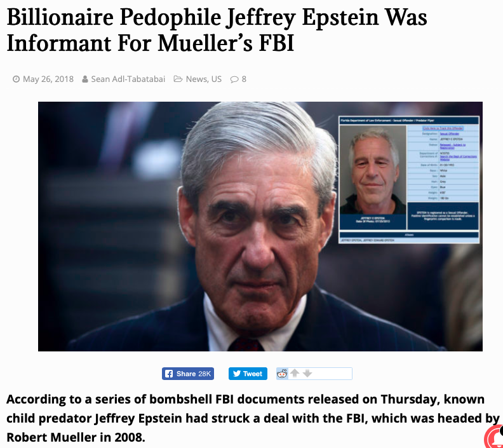Click the main featured article photo
The width and height of the screenshot is (503, 448).
[260, 227]
